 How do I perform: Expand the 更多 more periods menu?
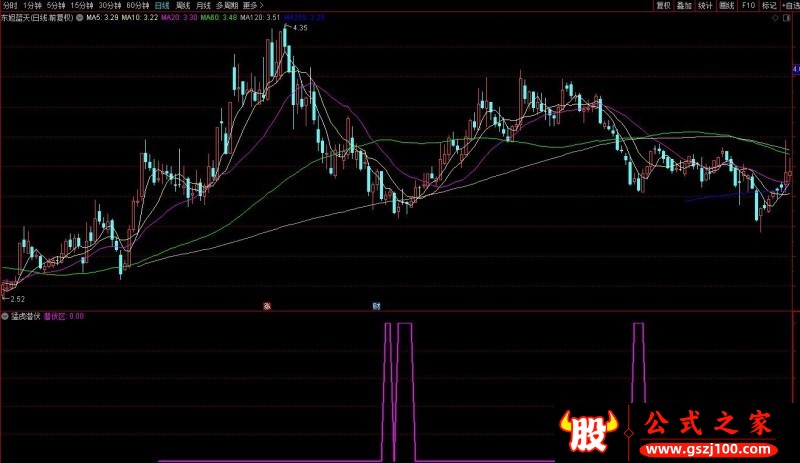click(253, 6)
